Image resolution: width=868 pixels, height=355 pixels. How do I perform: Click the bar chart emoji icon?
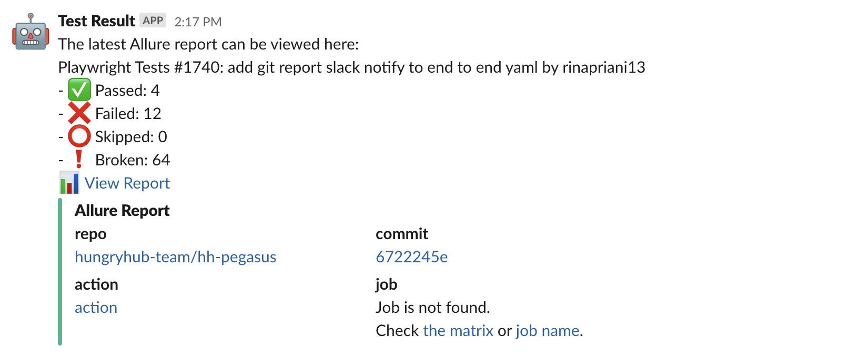click(x=69, y=183)
